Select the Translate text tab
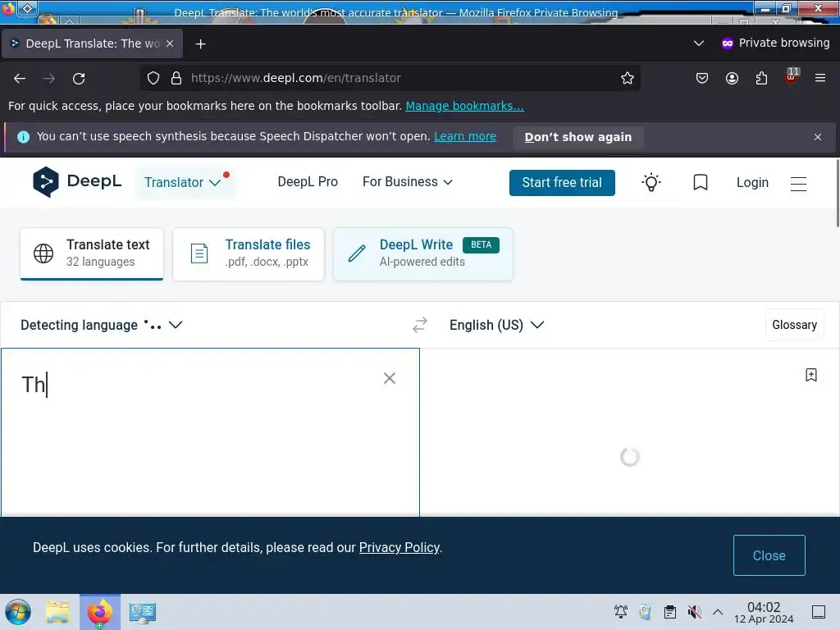 pos(92,254)
